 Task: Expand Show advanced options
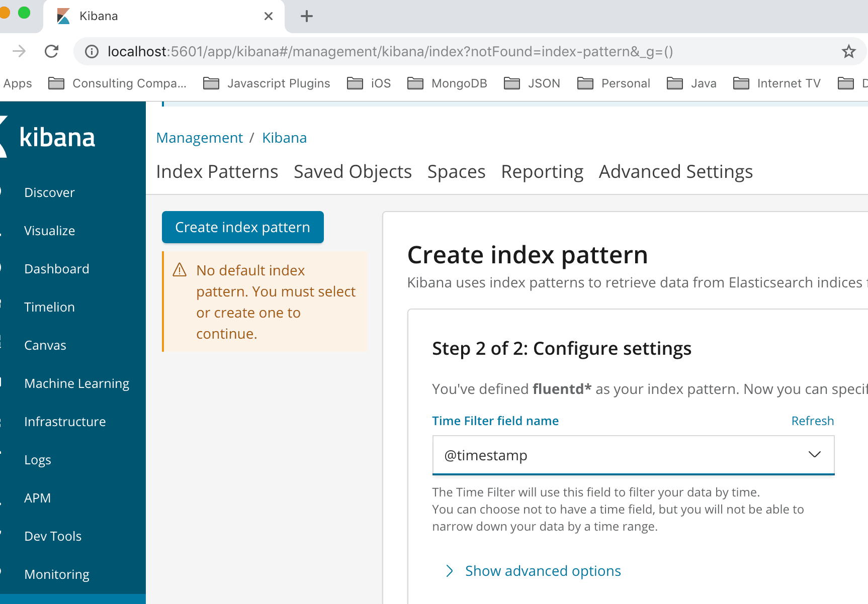click(533, 571)
